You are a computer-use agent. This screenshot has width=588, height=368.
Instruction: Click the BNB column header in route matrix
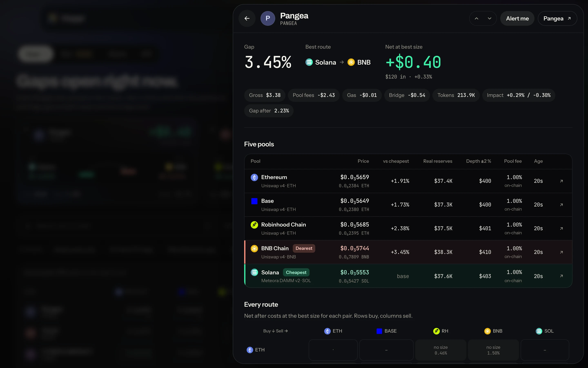(x=493, y=331)
